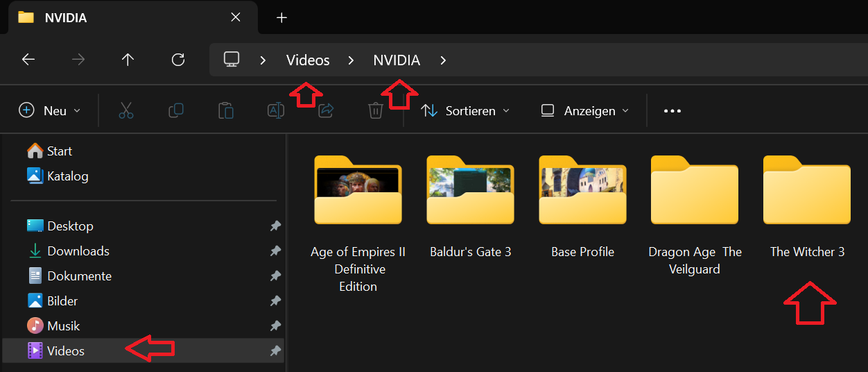The width and height of the screenshot is (868, 372).
Task: Open Downloads in the navigation pane
Action: click(x=78, y=251)
